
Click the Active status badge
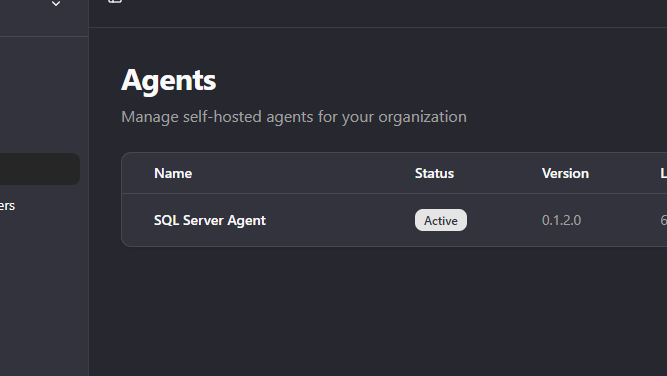point(441,220)
